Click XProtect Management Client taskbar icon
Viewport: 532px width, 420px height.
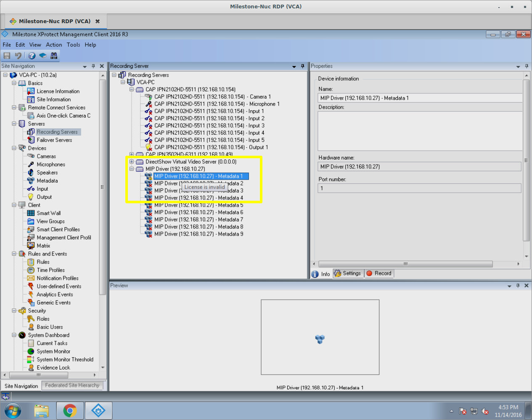point(98,410)
